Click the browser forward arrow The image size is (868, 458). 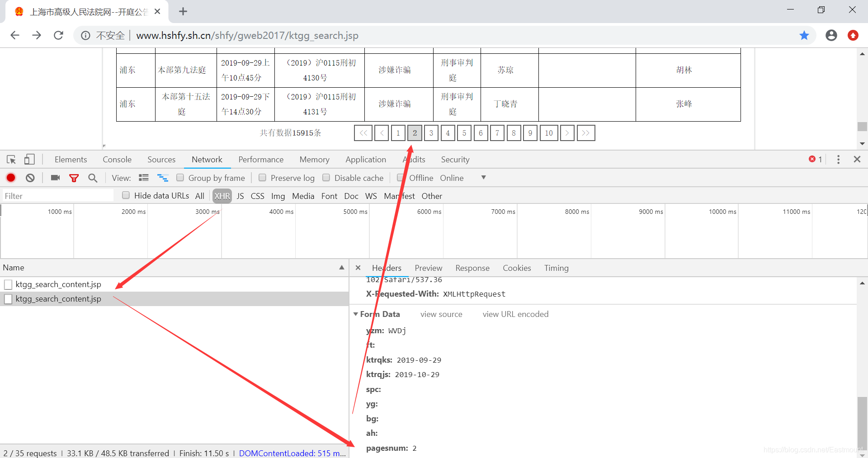[37, 35]
